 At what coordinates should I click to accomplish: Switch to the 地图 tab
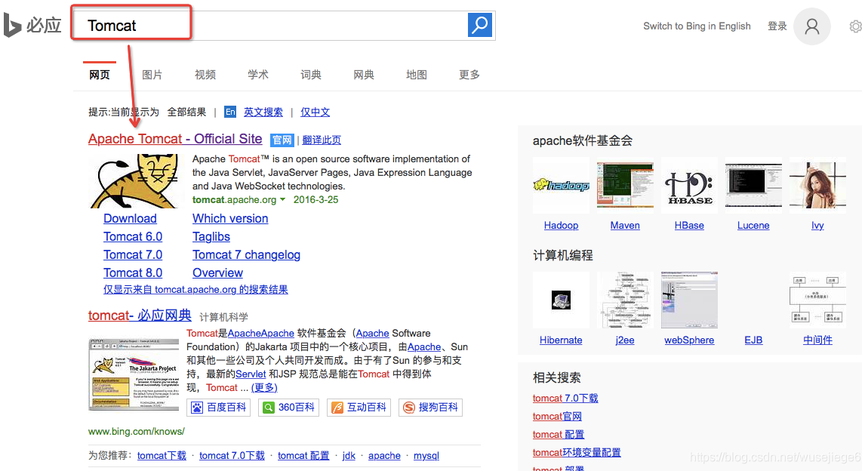tap(417, 75)
